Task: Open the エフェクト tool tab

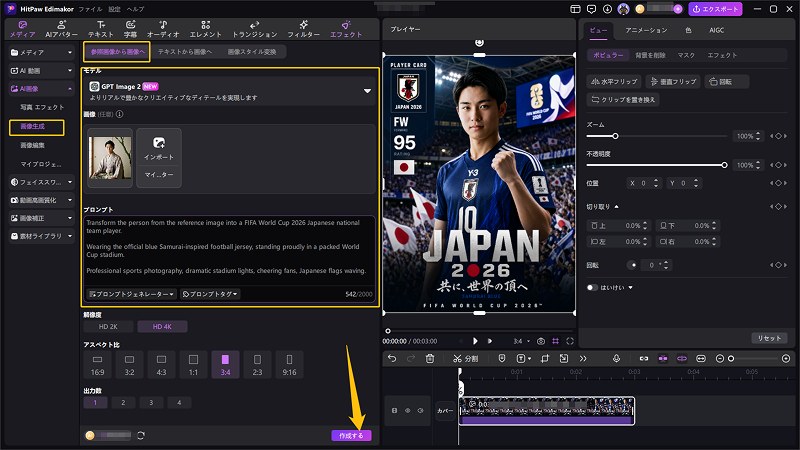Action: click(346, 29)
